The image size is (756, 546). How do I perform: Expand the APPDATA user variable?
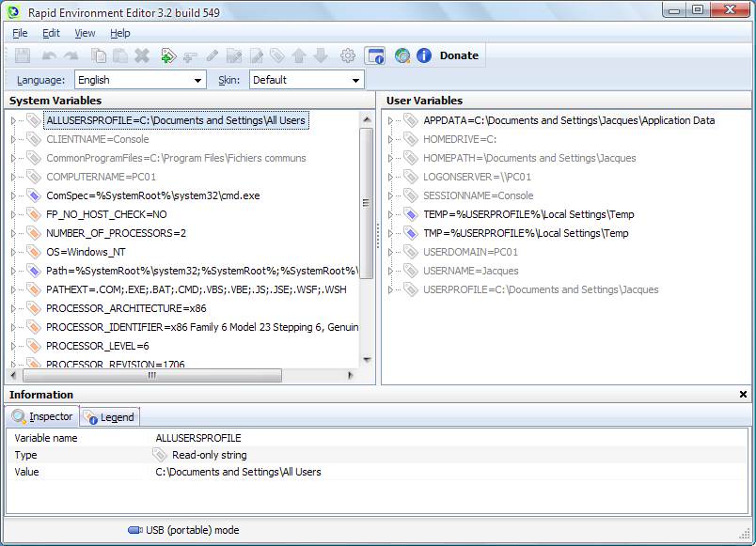coord(390,120)
